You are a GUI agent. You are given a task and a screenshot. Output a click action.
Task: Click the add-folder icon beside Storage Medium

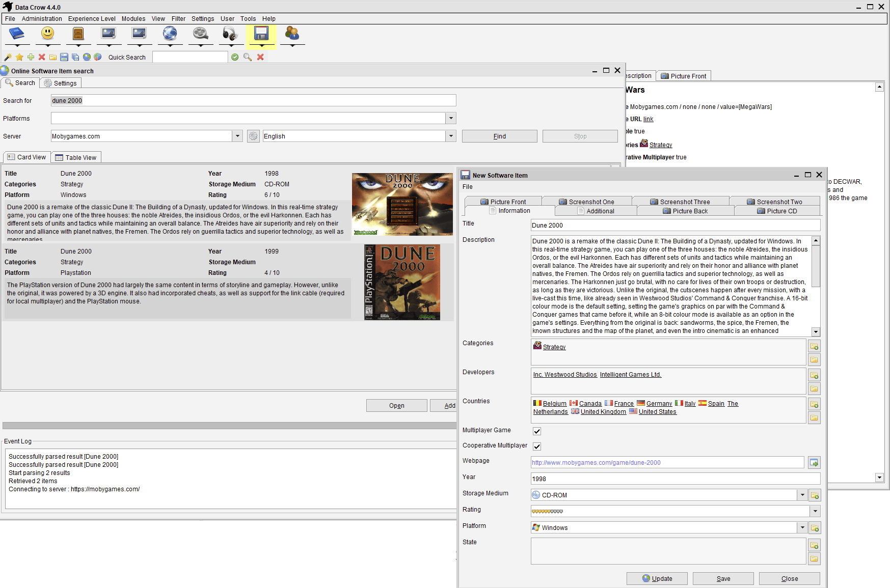(x=815, y=495)
